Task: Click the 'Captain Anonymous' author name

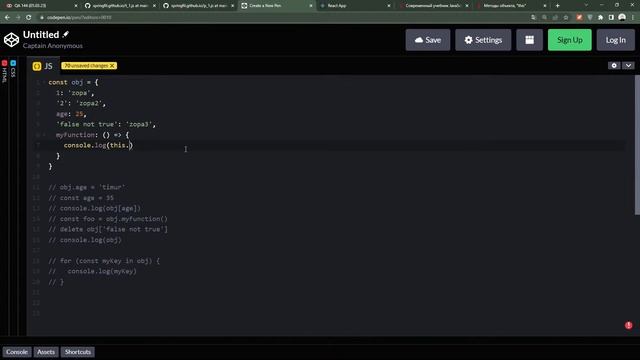Action: 53,46
